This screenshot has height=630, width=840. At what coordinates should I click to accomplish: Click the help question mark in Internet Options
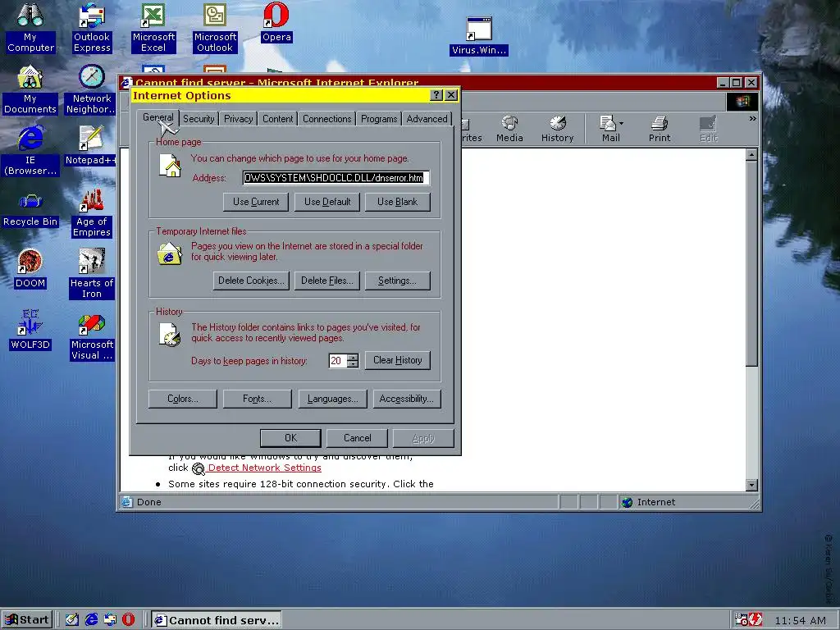pyautogui.click(x=436, y=95)
